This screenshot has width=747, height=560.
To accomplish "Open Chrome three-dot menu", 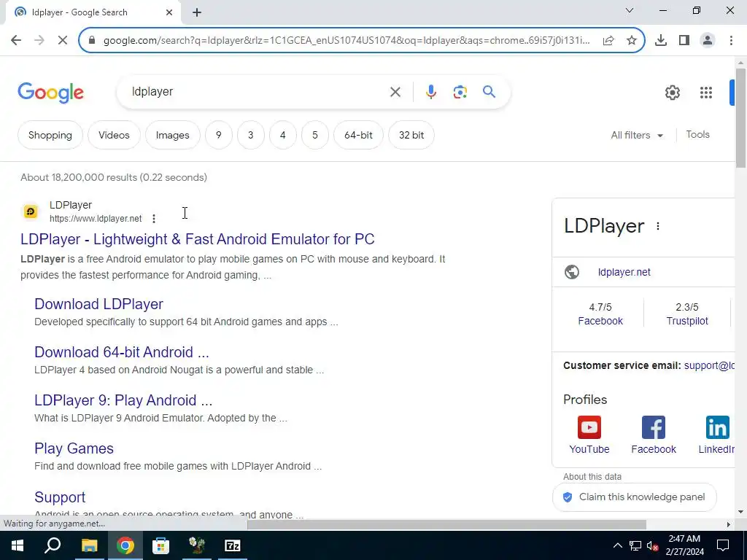I will pyautogui.click(x=731, y=41).
